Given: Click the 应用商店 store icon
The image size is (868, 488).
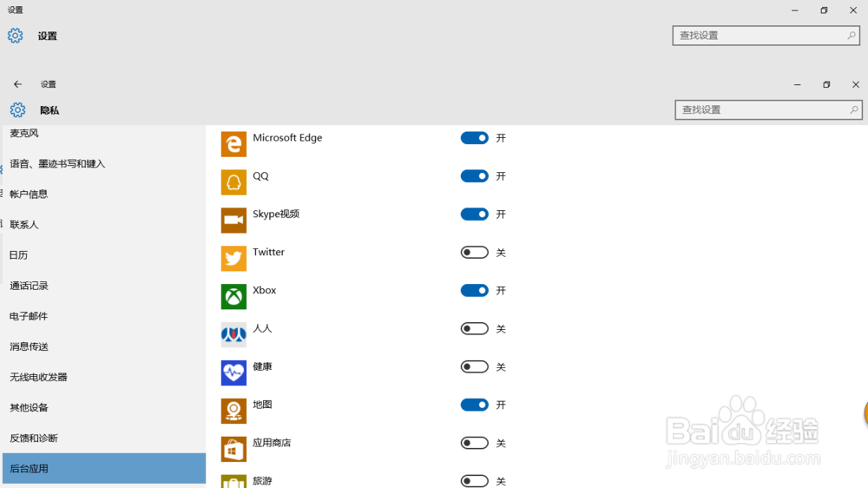Looking at the screenshot, I should coord(233,449).
